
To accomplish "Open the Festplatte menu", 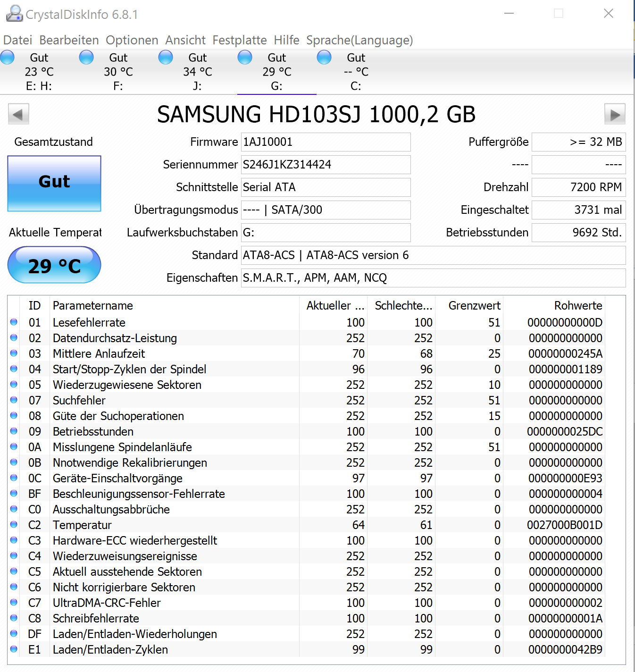I will pyautogui.click(x=240, y=40).
